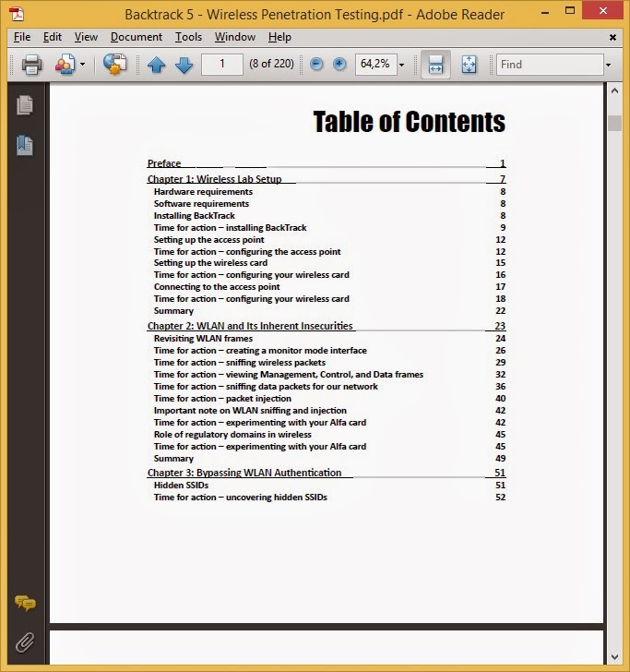Close Adobe Reader with red X
This screenshot has height=672, width=630.
(603, 11)
